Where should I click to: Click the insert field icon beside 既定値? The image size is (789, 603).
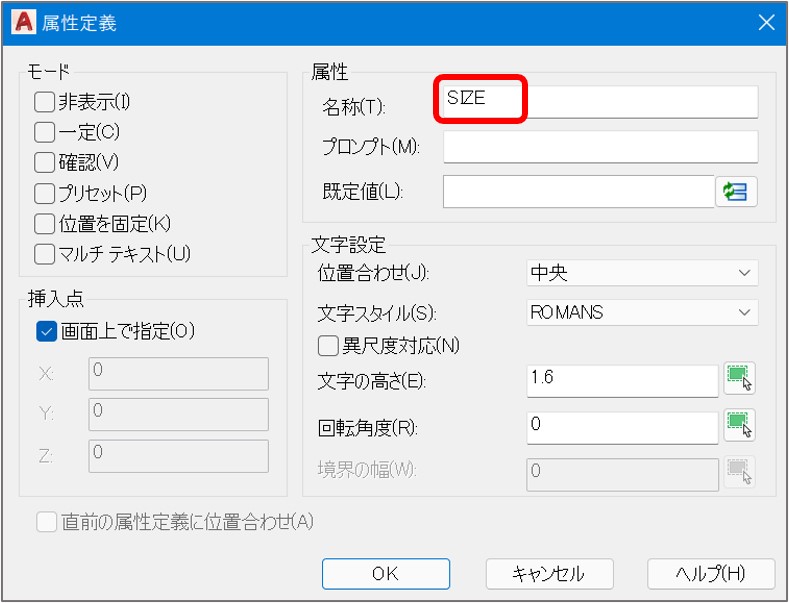tap(736, 191)
